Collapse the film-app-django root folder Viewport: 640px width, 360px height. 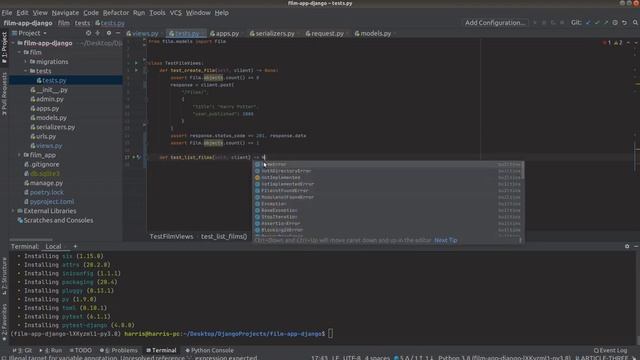pos(13,43)
